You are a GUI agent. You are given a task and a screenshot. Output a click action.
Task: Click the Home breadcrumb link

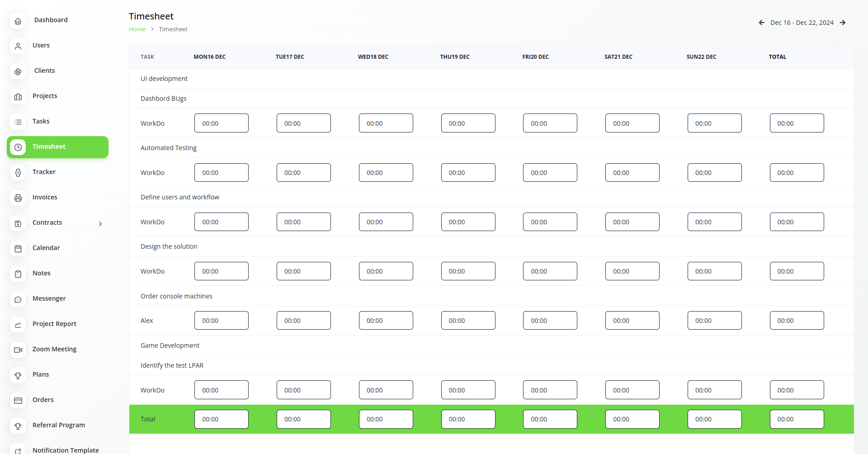[x=137, y=29]
